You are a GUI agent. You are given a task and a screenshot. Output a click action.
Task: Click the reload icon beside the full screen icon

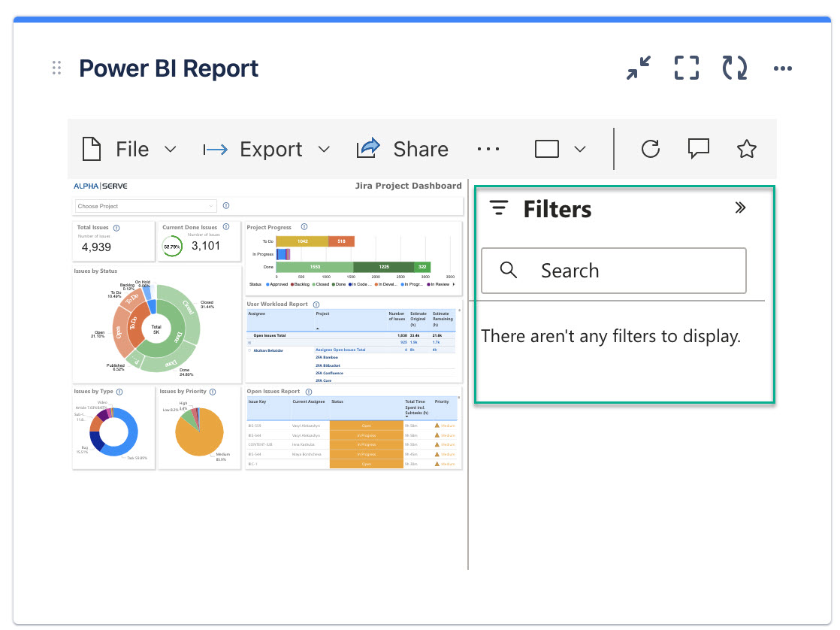pyautogui.click(x=734, y=68)
